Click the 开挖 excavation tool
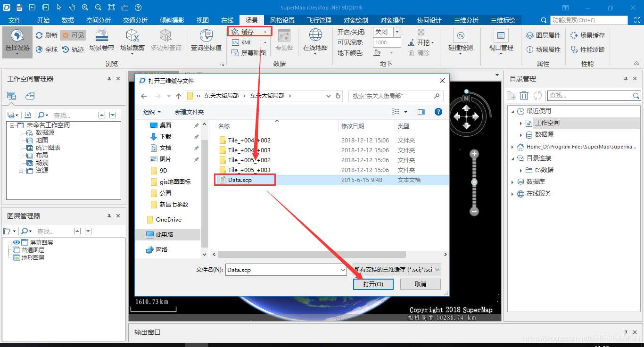644x347 pixels. [x=420, y=42]
